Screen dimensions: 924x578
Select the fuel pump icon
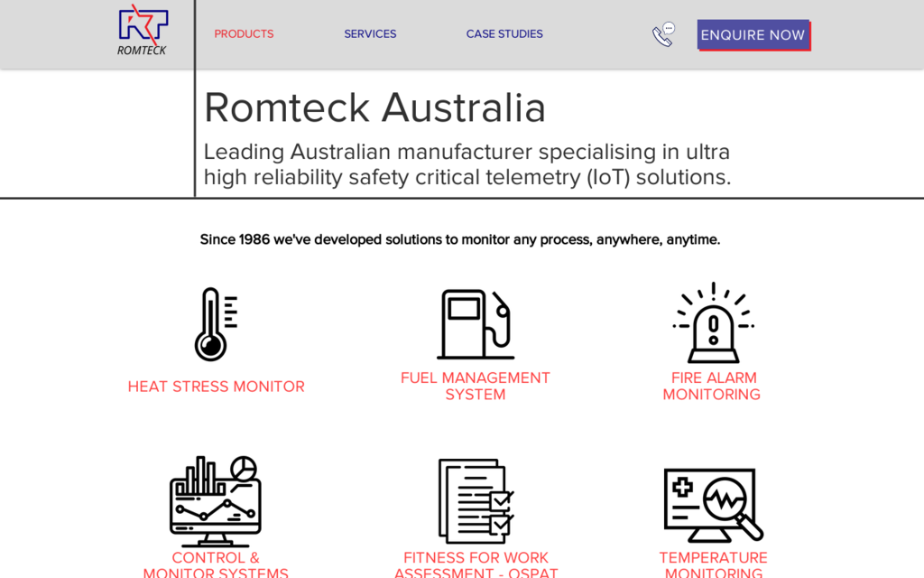tap(476, 325)
